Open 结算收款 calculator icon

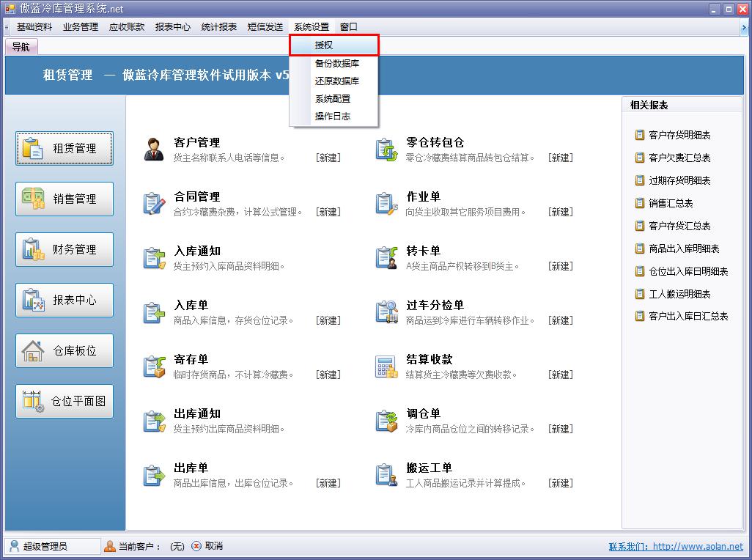coord(386,366)
